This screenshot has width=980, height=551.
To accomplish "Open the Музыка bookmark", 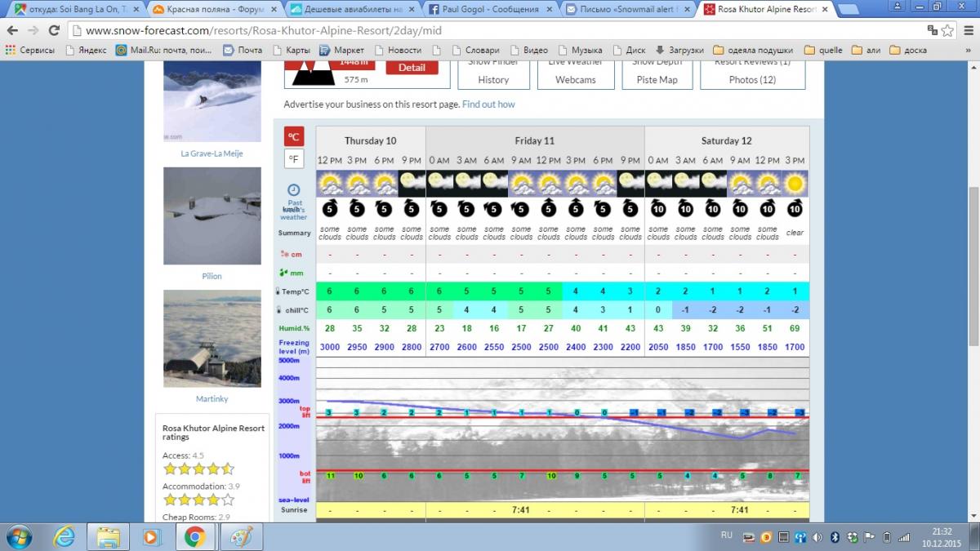I will click(x=580, y=50).
